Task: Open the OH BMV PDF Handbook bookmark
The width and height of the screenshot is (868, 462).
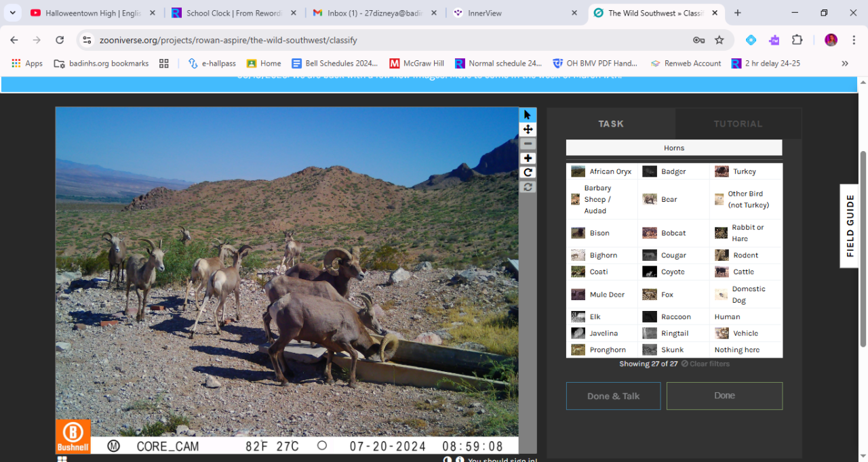Action: pyautogui.click(x=595, y=63)
